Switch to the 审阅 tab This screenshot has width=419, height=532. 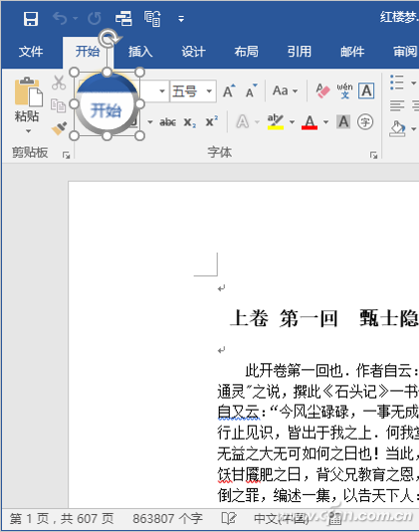click(405, 52)
